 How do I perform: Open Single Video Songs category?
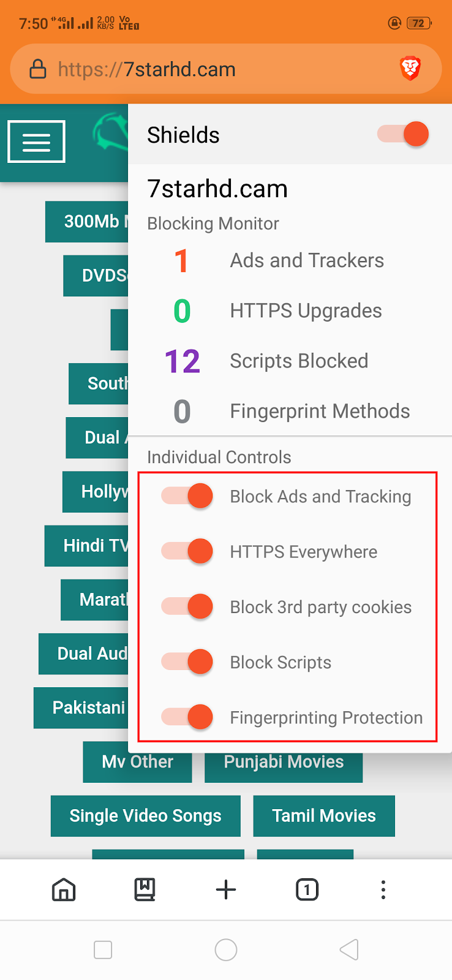pyautogui.click(x=145, y=816)
